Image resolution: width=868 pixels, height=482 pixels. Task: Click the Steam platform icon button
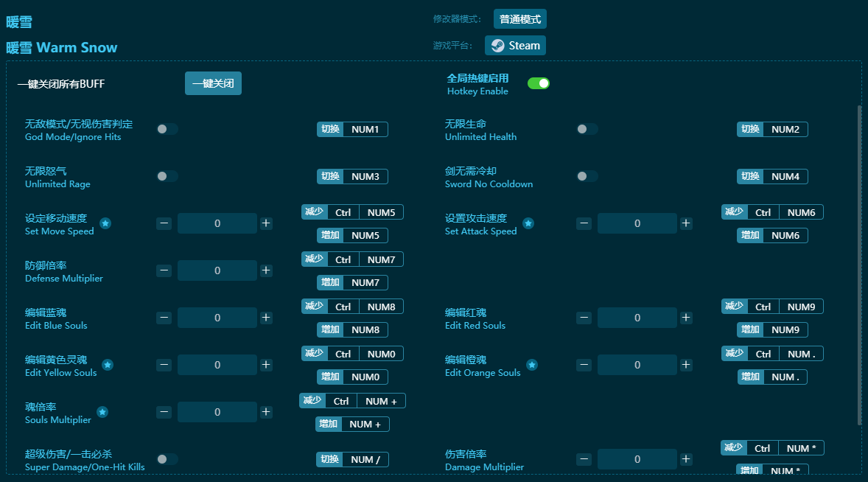click(515, 46)
